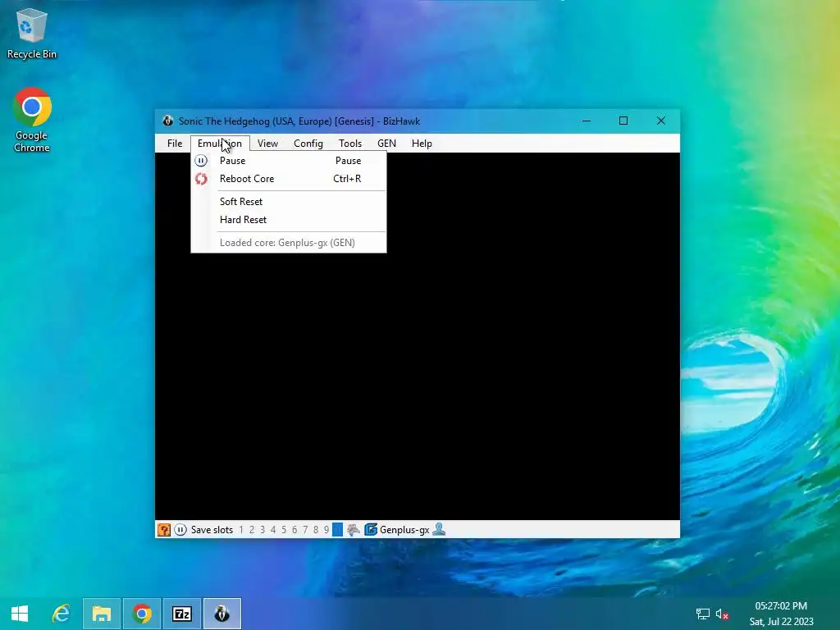Open Chrome from the taskbar
Viewport: 840px width, 630px height.
[x=142, y=614]
